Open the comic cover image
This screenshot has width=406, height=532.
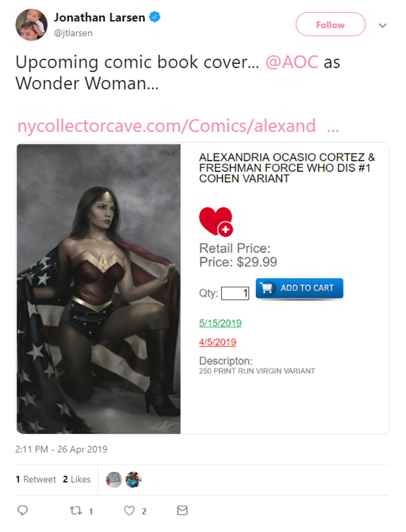pos(99,289)
